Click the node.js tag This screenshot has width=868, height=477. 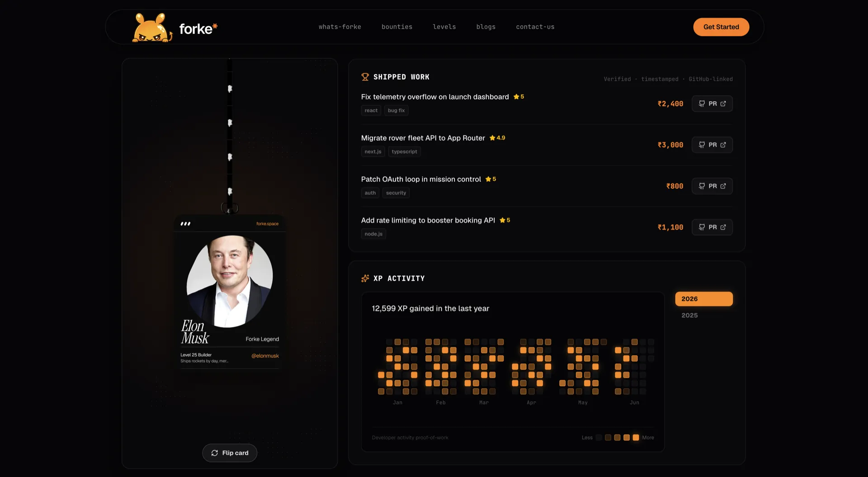(x=373, y=234)
